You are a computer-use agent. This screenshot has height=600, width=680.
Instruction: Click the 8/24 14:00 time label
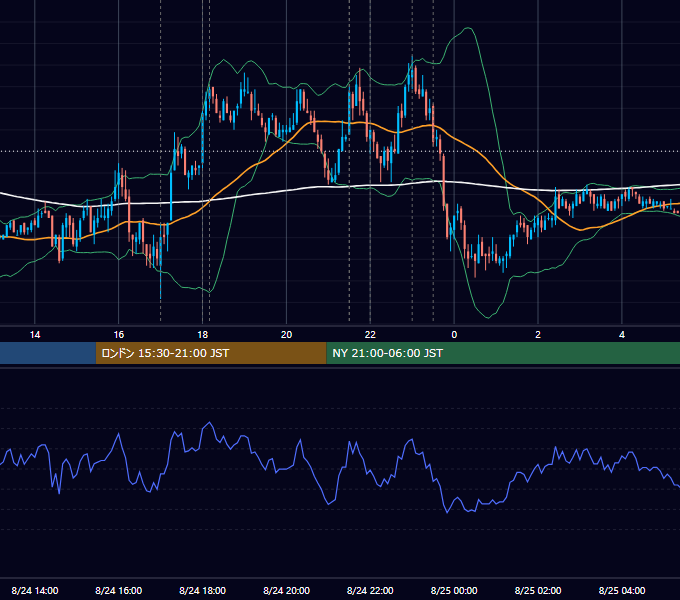pos(35,590)
